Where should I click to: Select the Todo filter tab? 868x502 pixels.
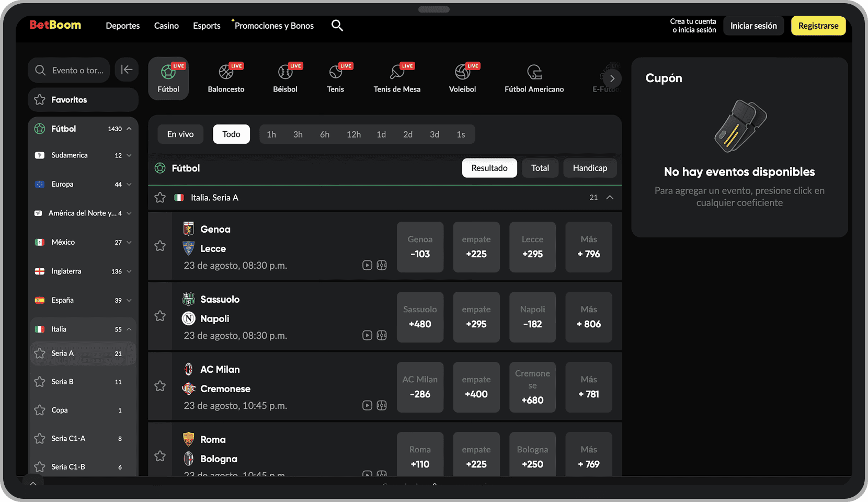click(x=231, y=134)
